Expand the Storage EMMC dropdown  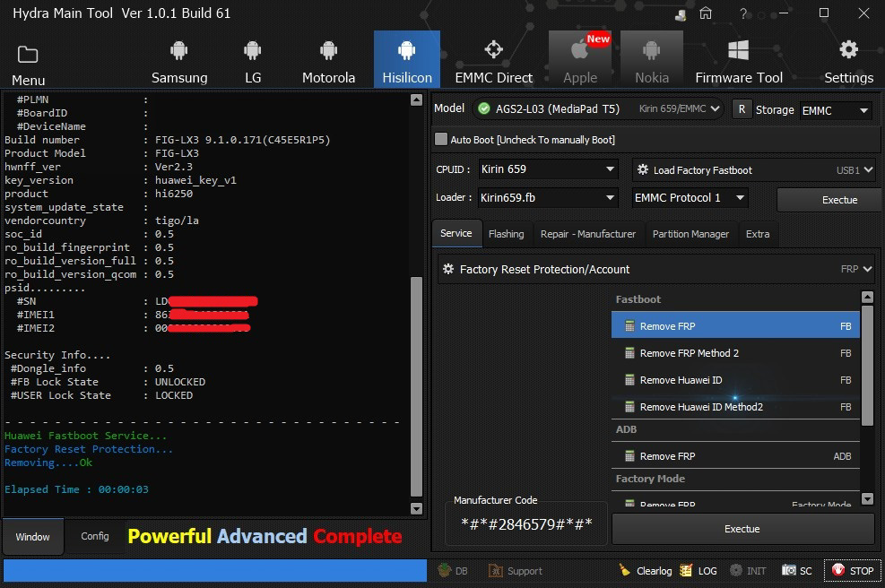point(837,110)
